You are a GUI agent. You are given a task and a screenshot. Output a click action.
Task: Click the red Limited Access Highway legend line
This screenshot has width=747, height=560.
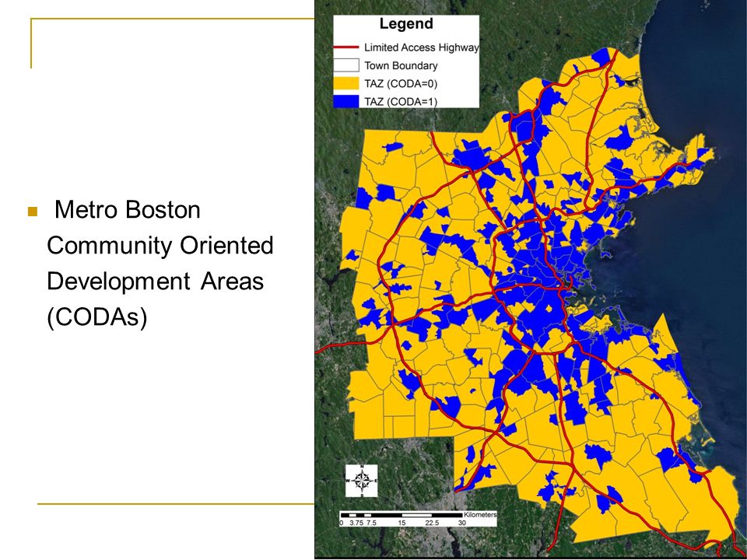(345, 47)
